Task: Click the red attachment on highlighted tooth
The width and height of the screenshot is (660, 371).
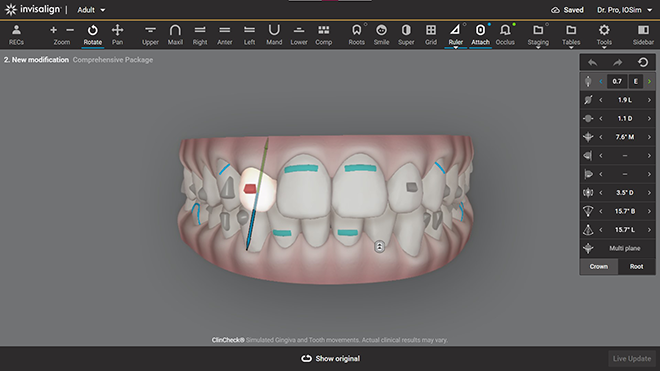Action: tap(250, 189)
